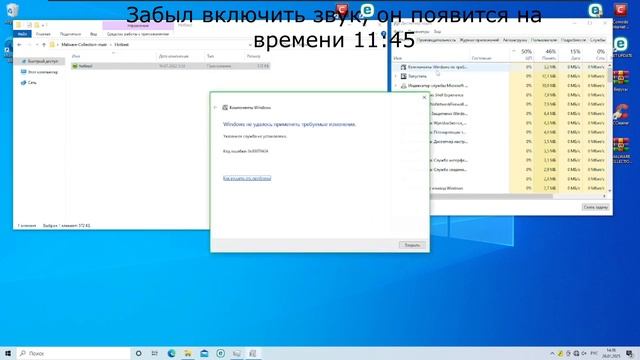Switch to the Home ribbon tab in Explorer
Viewport: 640px width, 360px height.
click(43, 34)
